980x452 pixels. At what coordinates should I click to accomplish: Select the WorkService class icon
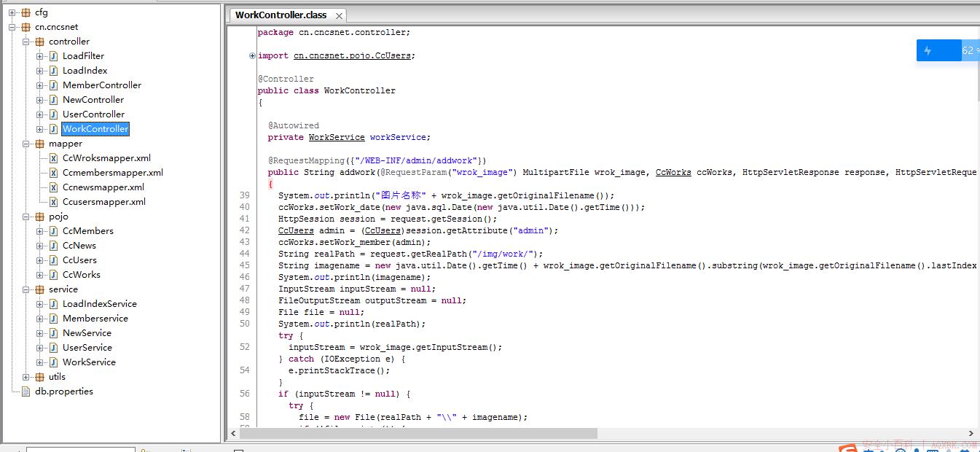pyautogui.click(x=53, y=362)
